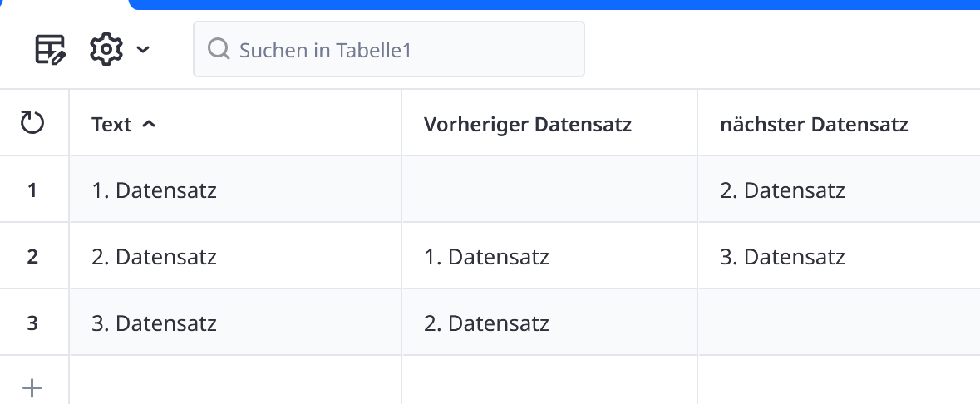
Task: Add a new row with plus icon
Action: click(x=32, y=387)
